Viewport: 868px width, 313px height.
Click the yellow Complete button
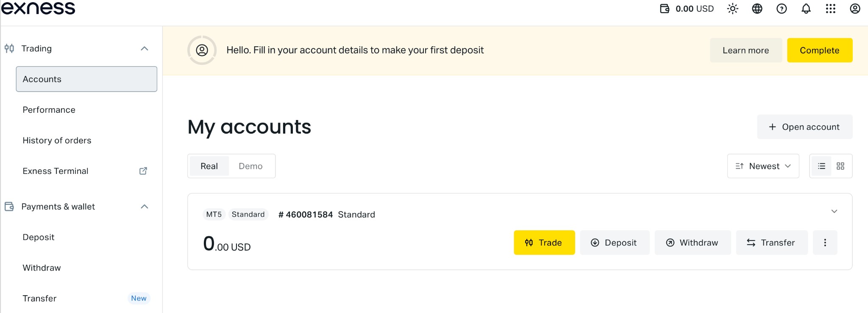(820, 50)
